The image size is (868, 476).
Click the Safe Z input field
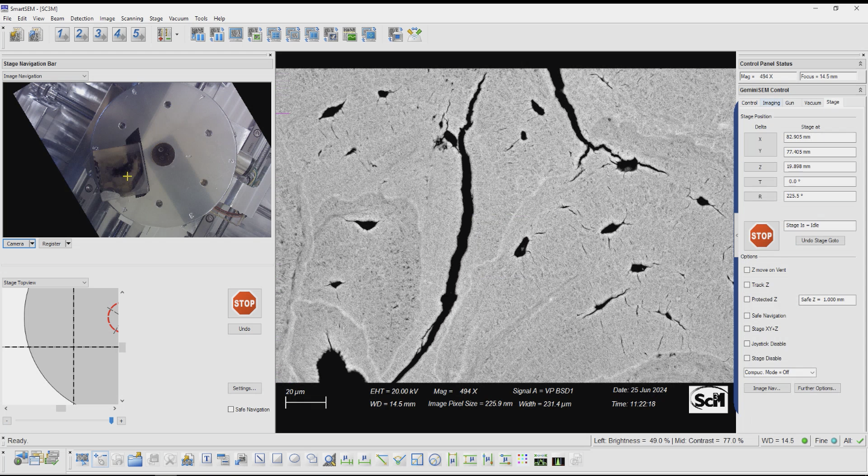click(x=827, y=299)
